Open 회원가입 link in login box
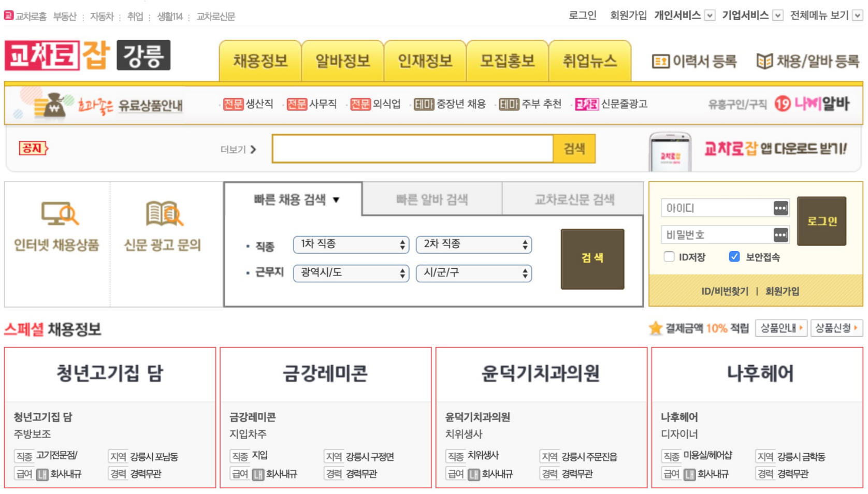This screenshot has height=494, width=868. coord(782,291)
